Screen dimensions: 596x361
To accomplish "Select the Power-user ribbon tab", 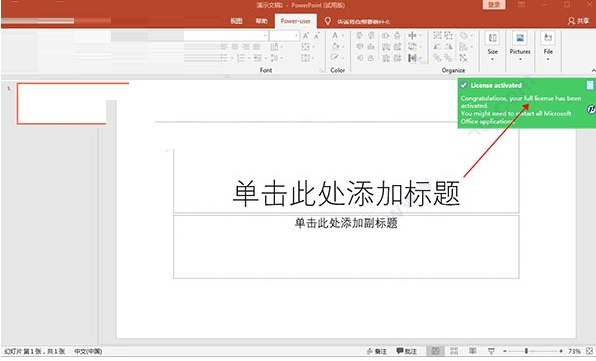I will pos(295,21).
